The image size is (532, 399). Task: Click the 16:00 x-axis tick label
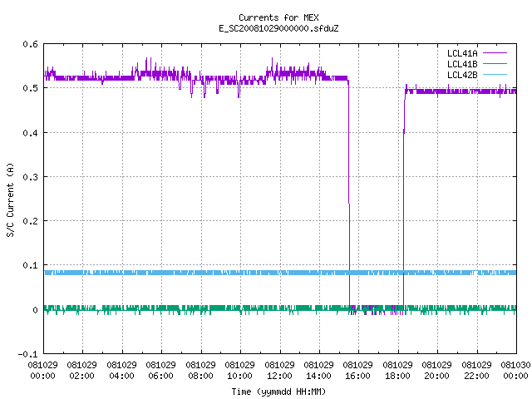tap(358, 376)
